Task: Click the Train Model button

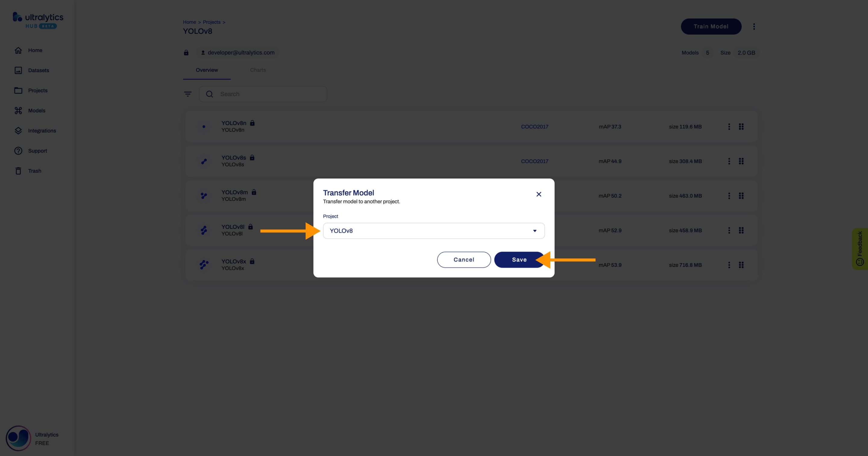Action: 711,27
